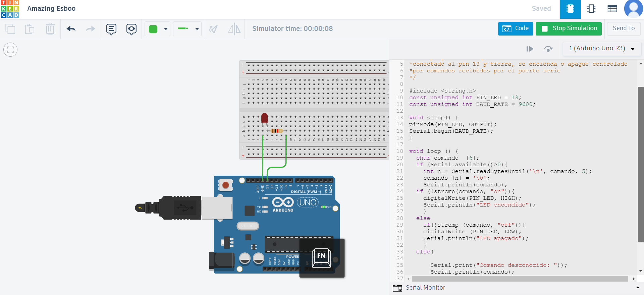
Task: Open the wire type dropdown
Action: click(x=197, y=29)
